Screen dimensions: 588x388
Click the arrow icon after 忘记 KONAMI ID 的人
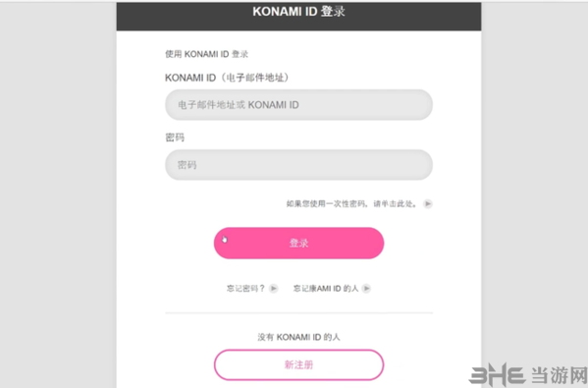[367, 288]
